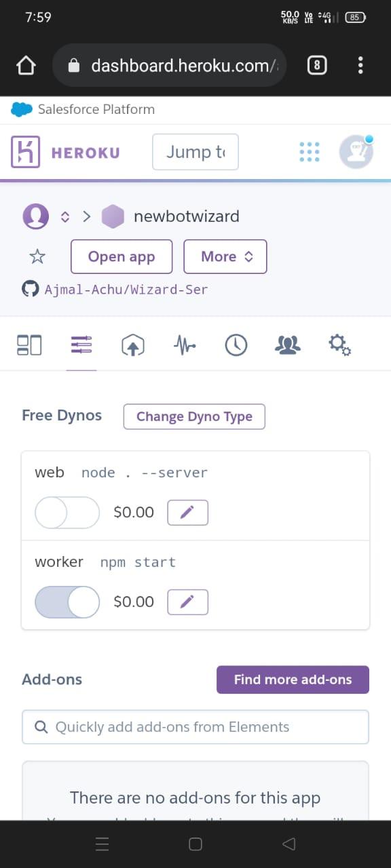The height and width of the screenshot is (868, 391).
Task: Edit the worker dyno with pencil icon
Action: coord(187,602)
